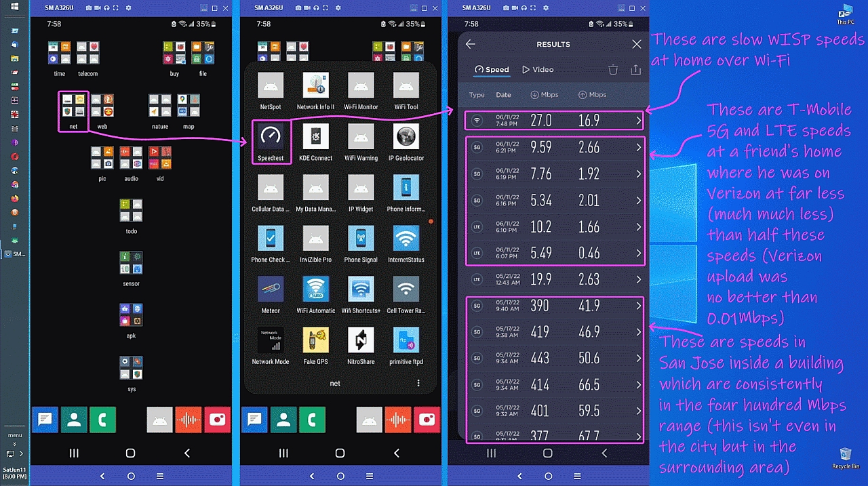Sort results by Date column
Viewport: 868px width, 486px height.
503,95
